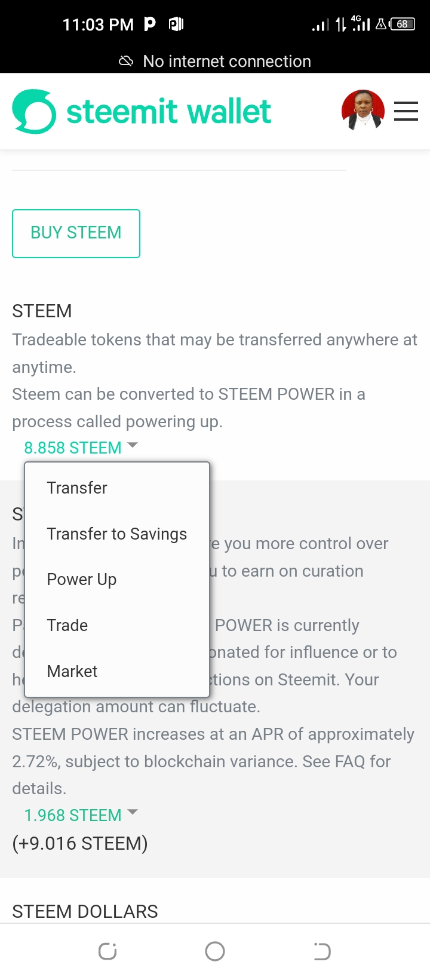Tap the battery indicator in status bar
This screenshot has height=980, width=430.
coord(402,24)
